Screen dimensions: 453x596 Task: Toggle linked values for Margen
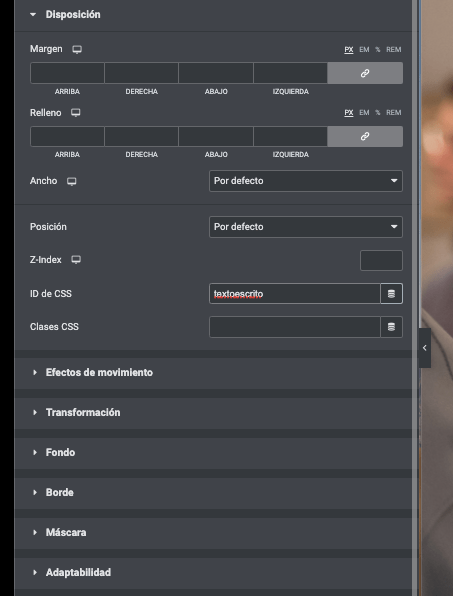click(x=365, y=73)
